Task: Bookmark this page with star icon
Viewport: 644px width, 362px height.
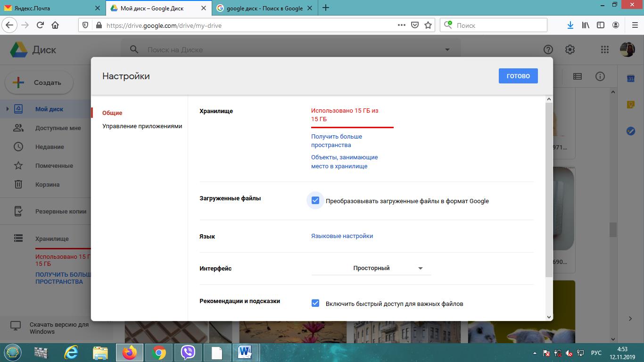Action: pyautogui.click(x=428, y=25)
